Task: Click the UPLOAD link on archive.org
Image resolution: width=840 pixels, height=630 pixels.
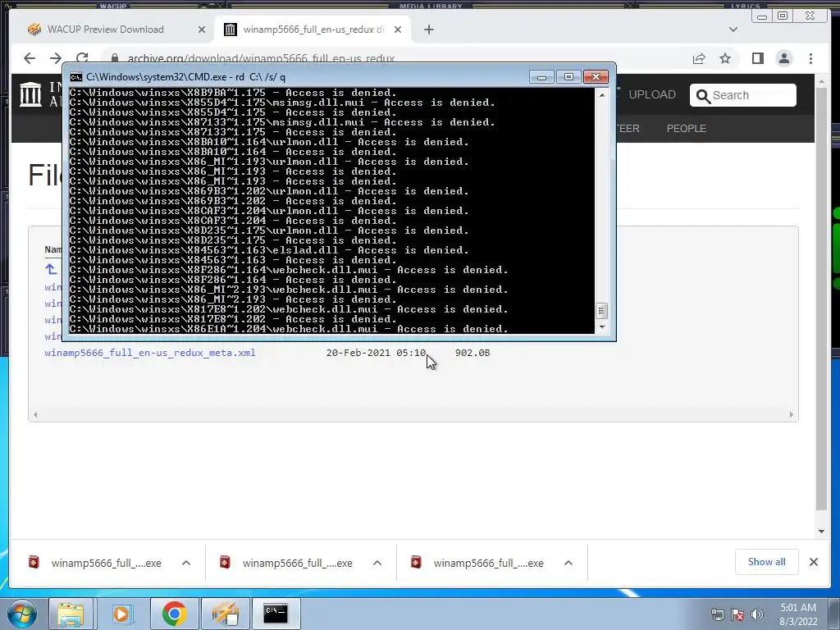Action: 652,95
